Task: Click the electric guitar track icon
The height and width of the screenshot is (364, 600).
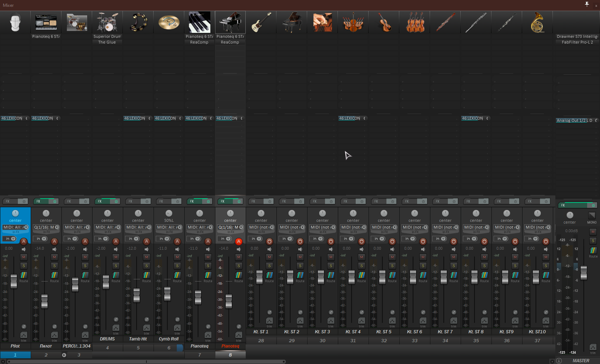Action: point(261,22)
